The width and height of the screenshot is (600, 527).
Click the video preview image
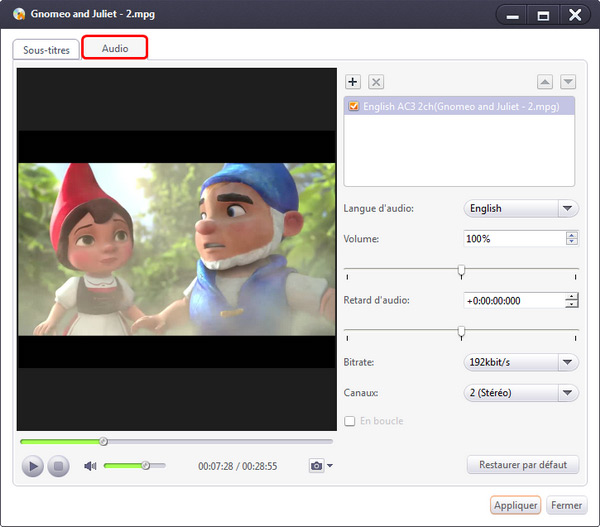coord(177,249)
